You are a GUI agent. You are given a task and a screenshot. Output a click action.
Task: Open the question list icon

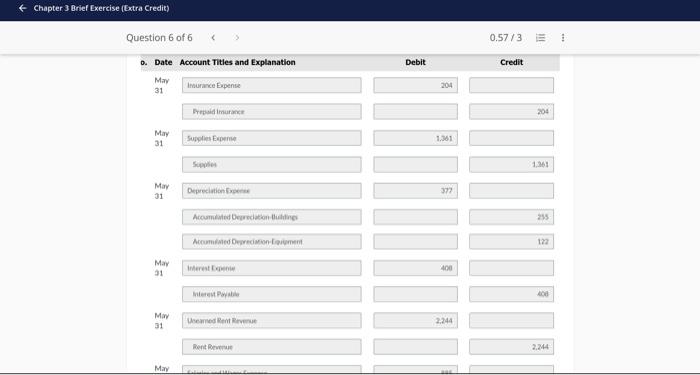coord(540,38)
